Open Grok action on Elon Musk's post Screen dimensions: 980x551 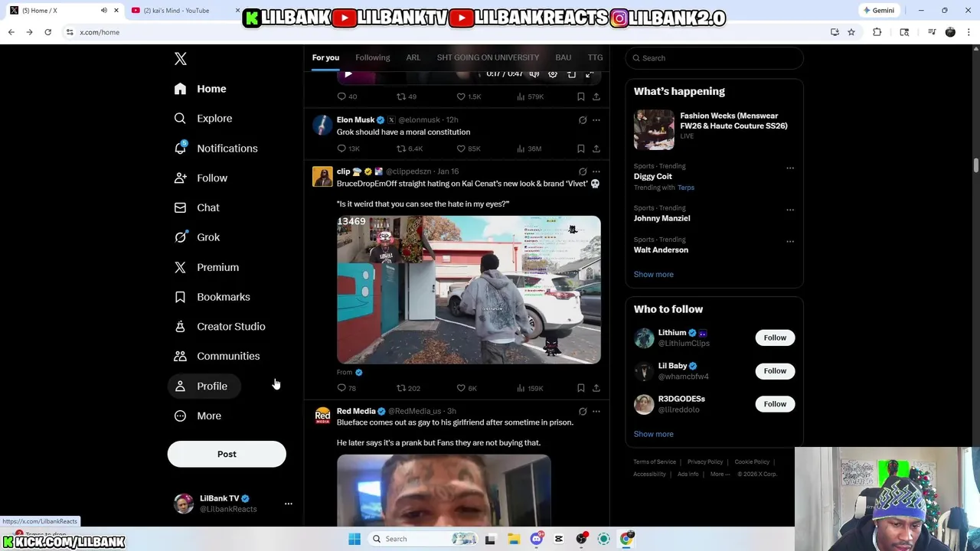[x=583, y=120]
